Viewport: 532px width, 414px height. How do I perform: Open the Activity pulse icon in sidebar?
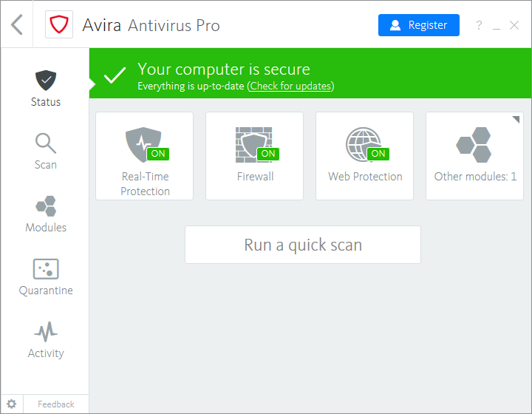point(45,331)
